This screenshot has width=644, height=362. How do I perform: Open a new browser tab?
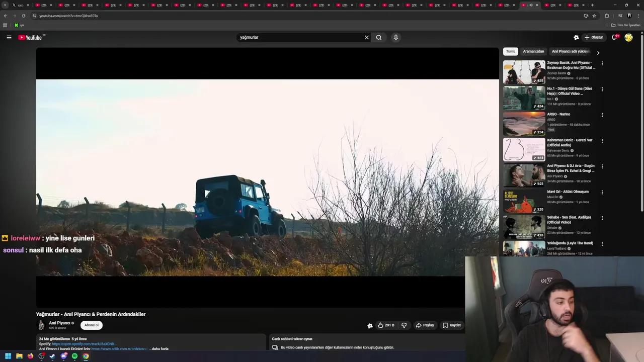[x=592, y=5]
